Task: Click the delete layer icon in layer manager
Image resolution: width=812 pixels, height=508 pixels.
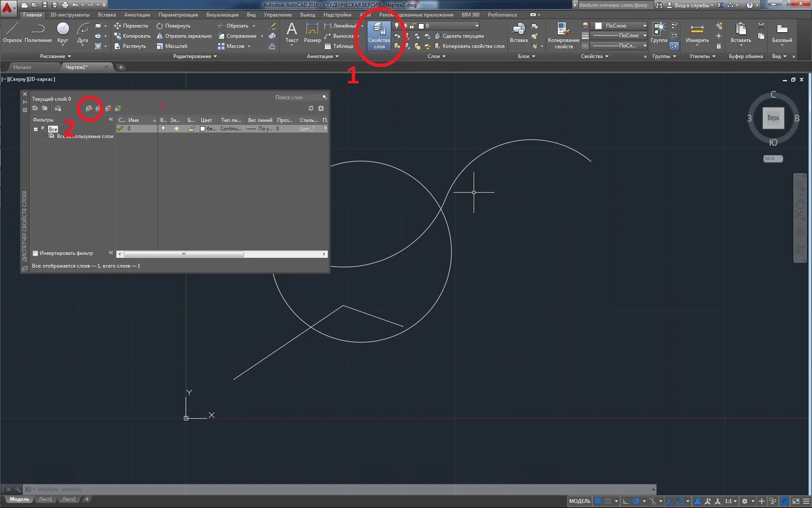Action: coord(108,108)
